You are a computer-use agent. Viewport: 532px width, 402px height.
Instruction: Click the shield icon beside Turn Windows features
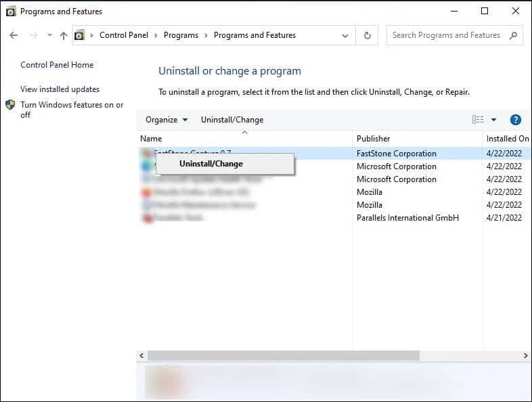(x=10, y=105)
